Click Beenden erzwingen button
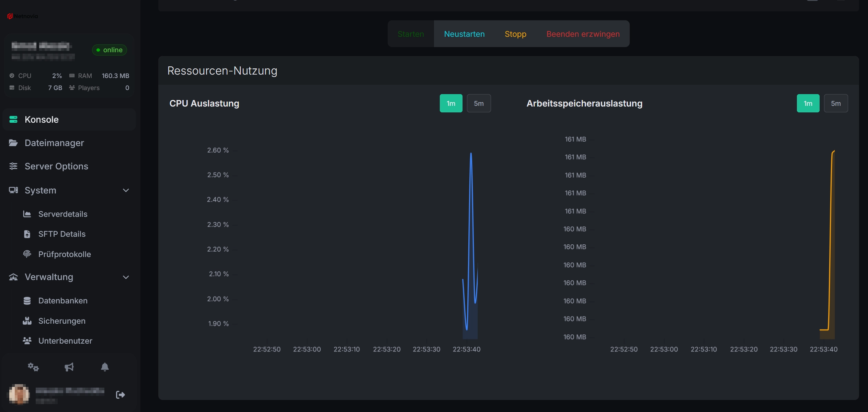 tap(583, 34)
